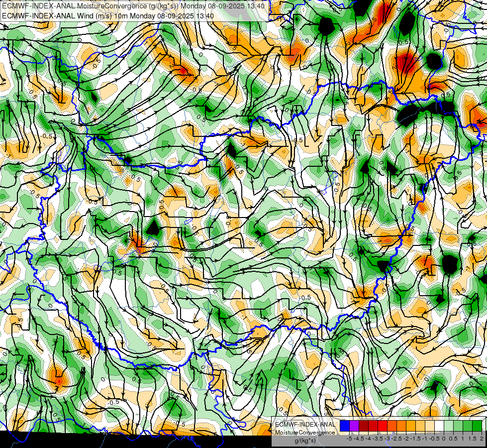
Task: Click the medium green swatch between 1 and 1.5
Action: tap(468, 426)
